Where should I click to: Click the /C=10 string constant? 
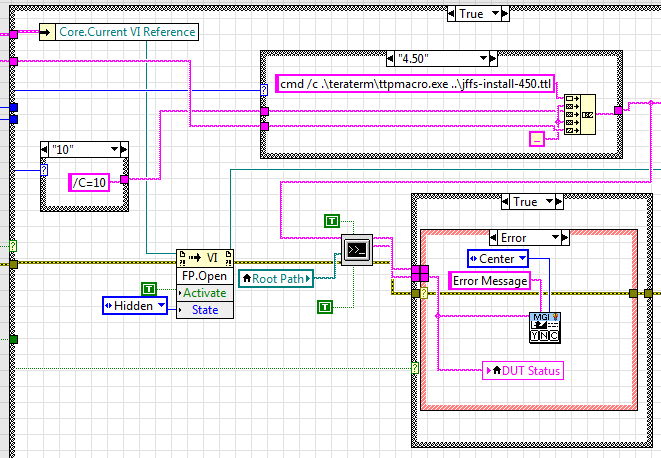click(x=93, y=180)
